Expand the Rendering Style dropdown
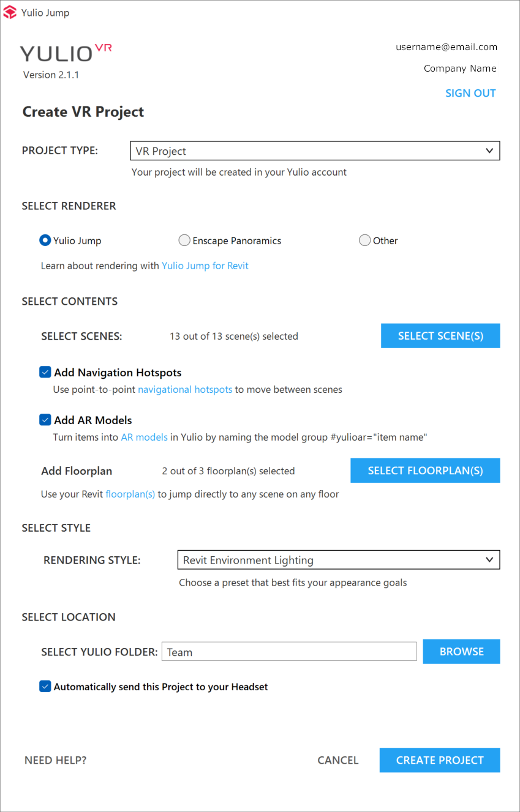This screenshot has width=520, height=812. pos(338,560)
